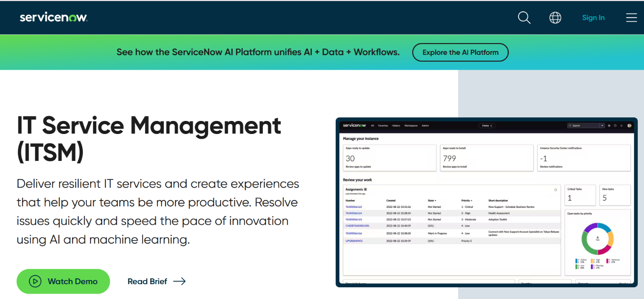This screenshot has height=299, width=644.
Task: Click the Watch Demo button
Action: 63,281
